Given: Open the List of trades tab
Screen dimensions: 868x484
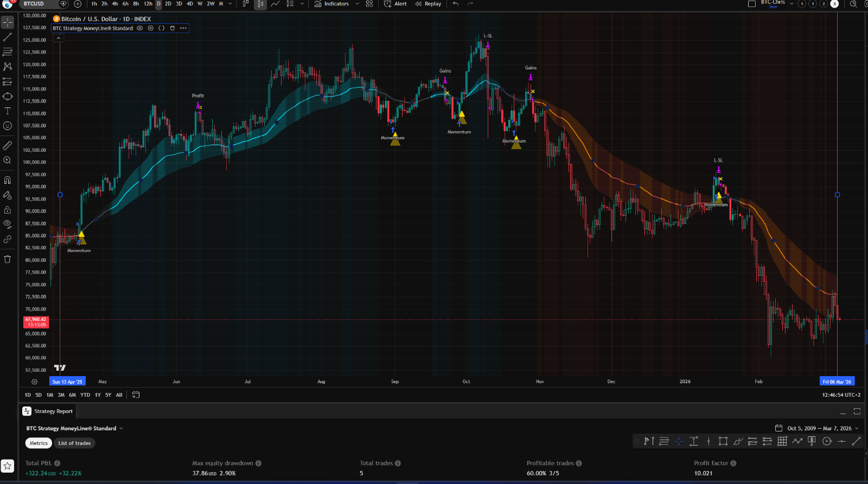Looking at the screenshot, I should click(74, 443).
